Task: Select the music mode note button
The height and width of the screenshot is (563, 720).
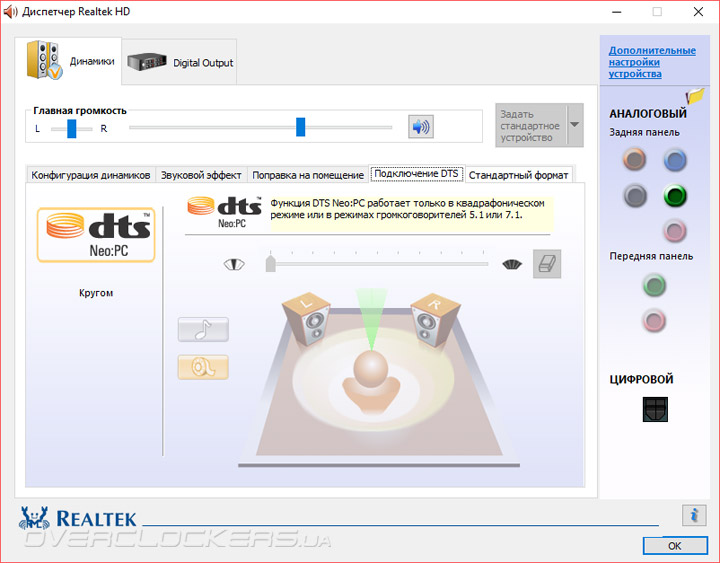Action: 203,329
